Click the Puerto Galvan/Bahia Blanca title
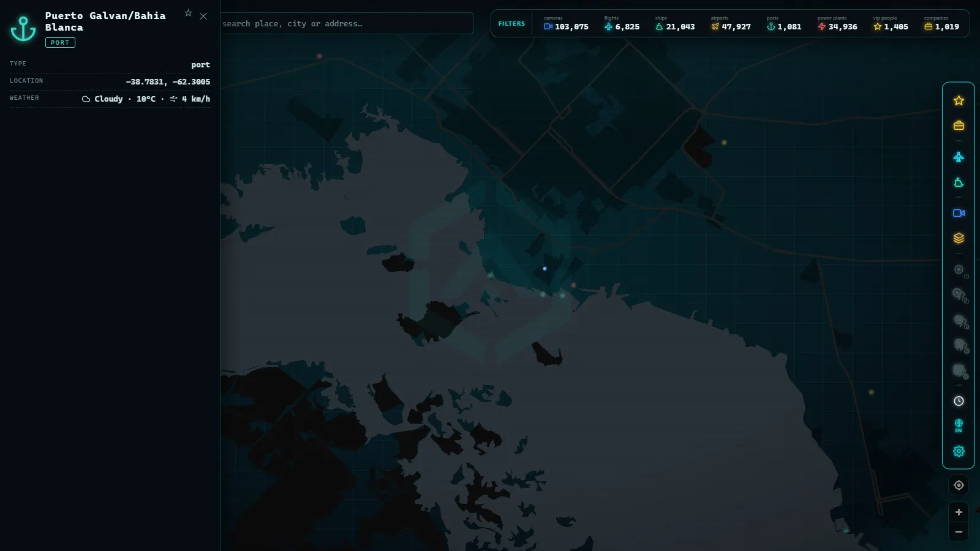Screen dimensions: 980x551 105,21
